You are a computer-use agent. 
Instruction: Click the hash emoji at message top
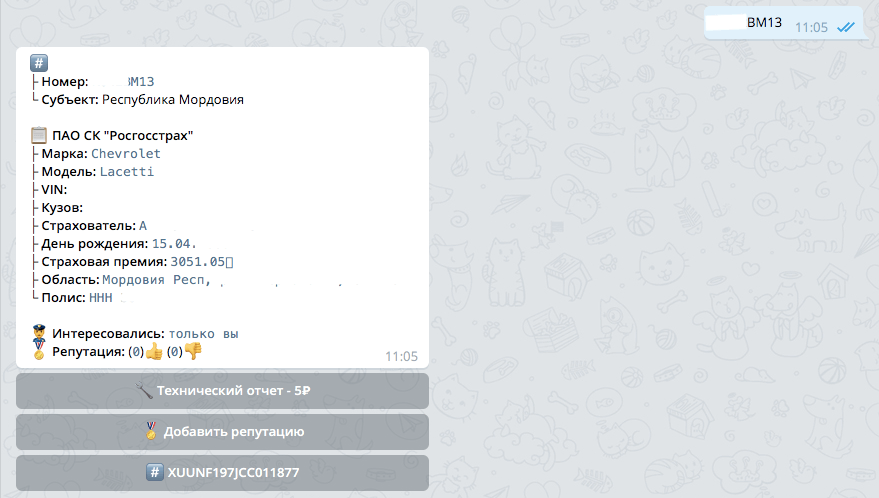pyautogui.click(x=39, y=63)
